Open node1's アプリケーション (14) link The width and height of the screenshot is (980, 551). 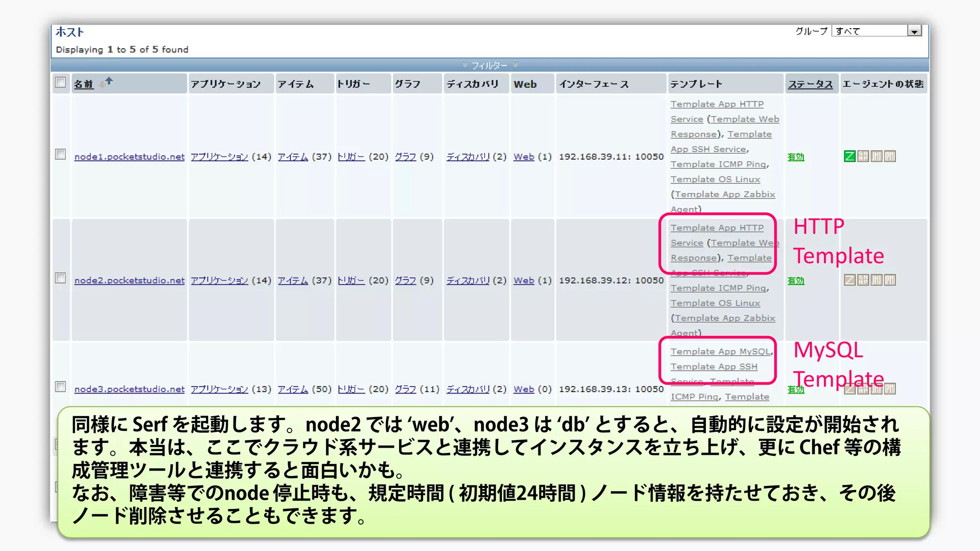220,156
